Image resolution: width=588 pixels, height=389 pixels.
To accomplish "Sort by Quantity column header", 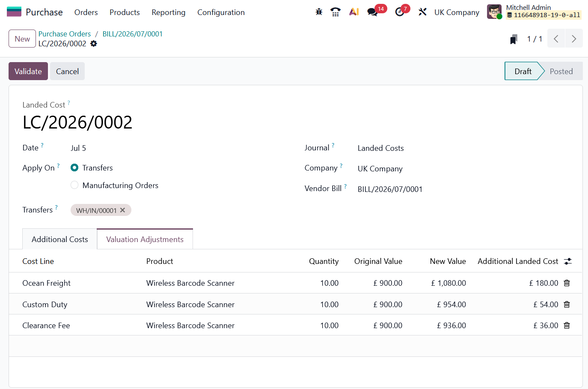I will coord(324,261).
